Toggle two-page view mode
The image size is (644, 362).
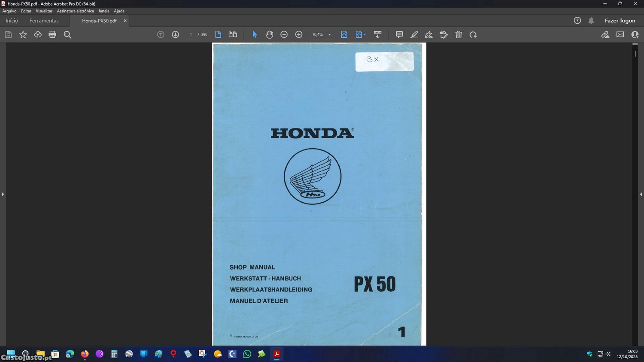pyautogui.click(x=233, y=35)
